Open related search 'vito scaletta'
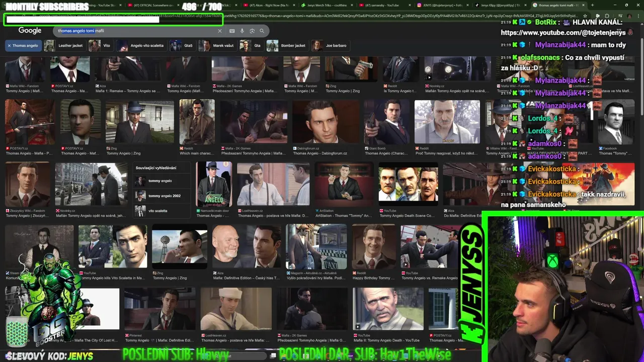This screenshot has width=644, height=362. pyautogui.click(x=162, y=211)
